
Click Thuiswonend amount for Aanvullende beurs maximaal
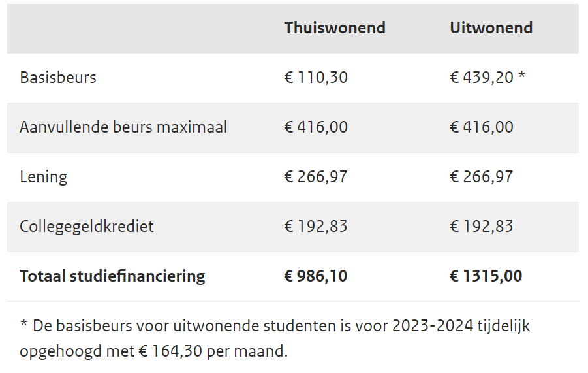[316, 127]
